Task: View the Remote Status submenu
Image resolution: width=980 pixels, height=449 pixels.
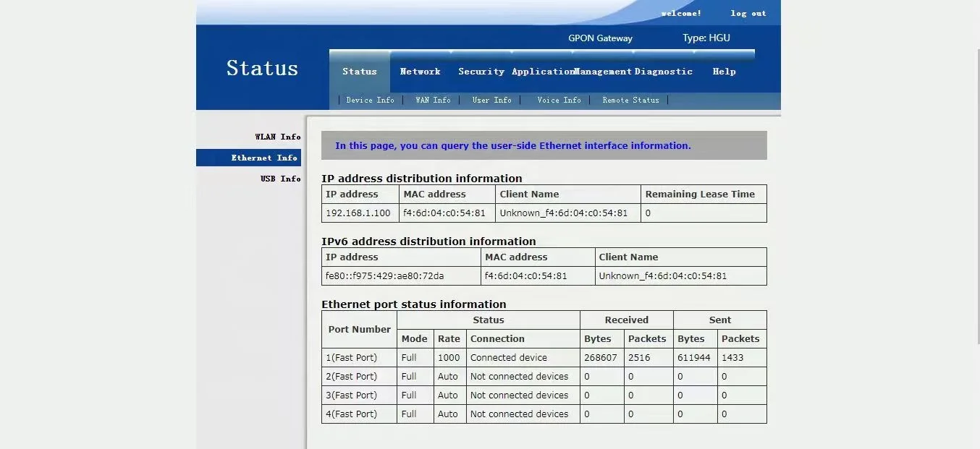Action: (630, 100)
